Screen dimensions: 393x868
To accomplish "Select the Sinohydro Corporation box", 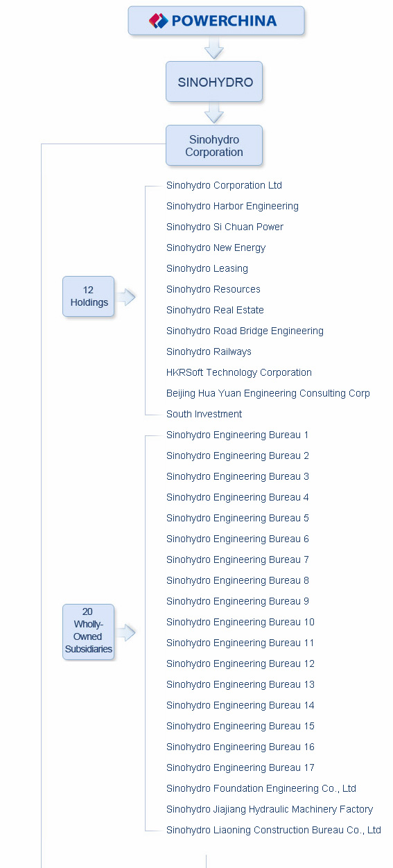I will click(214, 146).
